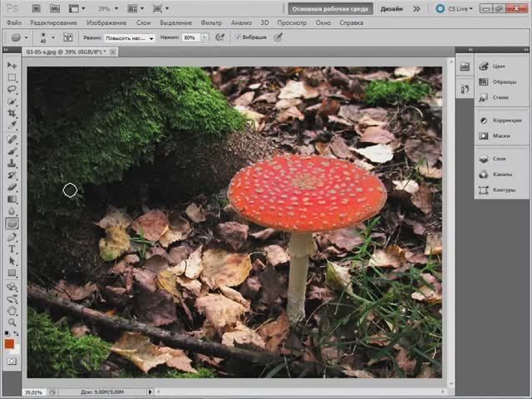Select the Crop tool
This screenshot has height=399, width=532.
(12, 113)
